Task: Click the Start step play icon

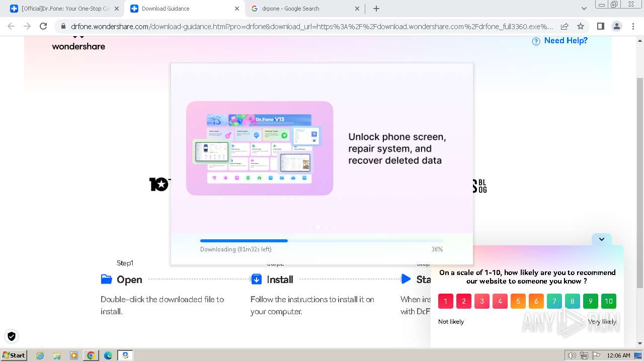Action: 406,279
